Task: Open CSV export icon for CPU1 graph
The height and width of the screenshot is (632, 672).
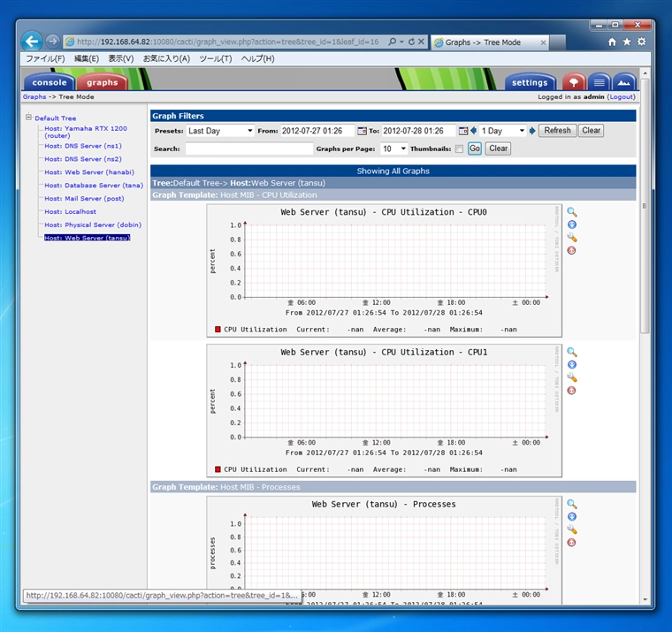Action: pyautogui.click(x=572, y=365)
